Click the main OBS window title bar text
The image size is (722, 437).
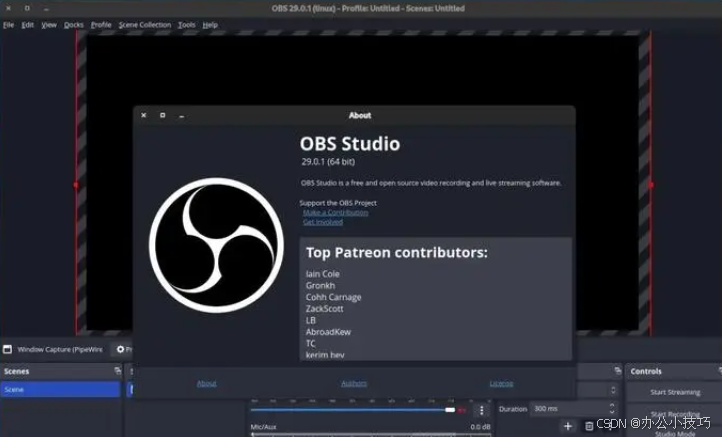click(368, 8)
